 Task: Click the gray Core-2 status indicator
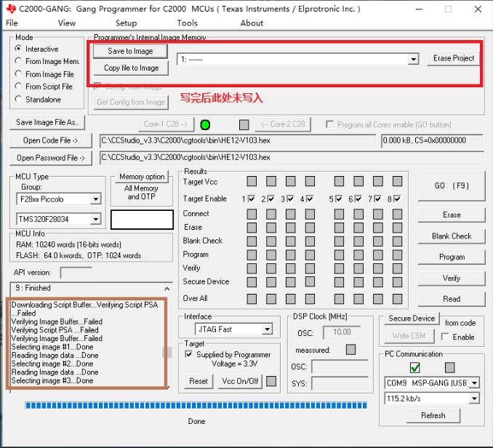(244, 124)
